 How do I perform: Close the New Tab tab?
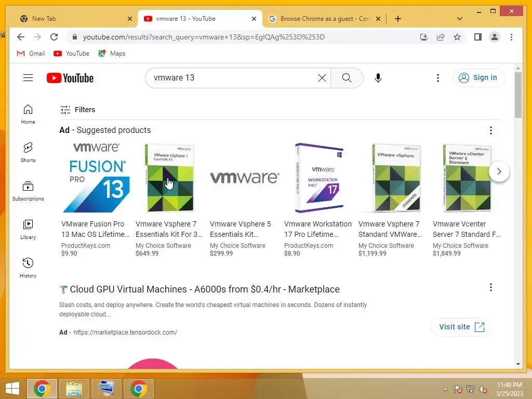coord(129,19)
